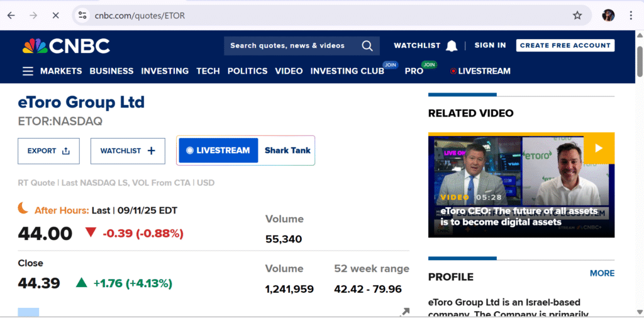Screen dimensions: 644x318
Task: Click the search magnifier icon
Action: 367,46
